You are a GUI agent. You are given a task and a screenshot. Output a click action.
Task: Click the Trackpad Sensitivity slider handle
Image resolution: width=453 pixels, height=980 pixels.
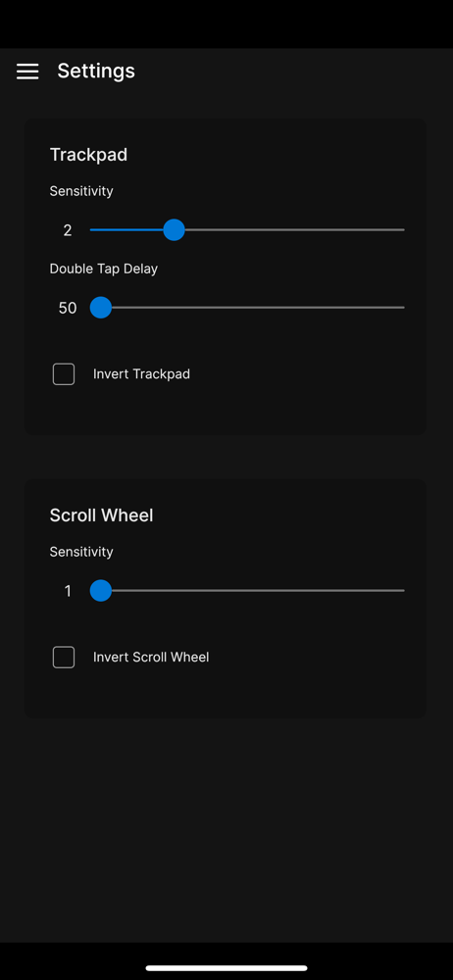point(174,230)
